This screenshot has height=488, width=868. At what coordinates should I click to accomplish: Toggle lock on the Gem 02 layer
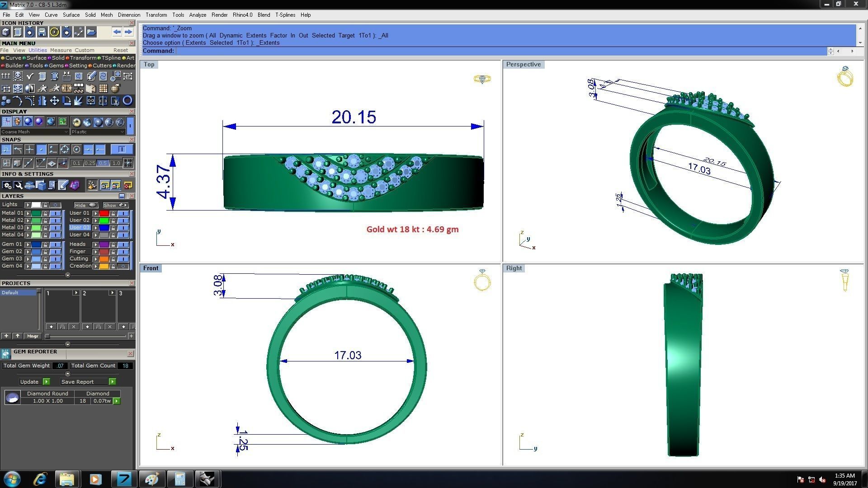[45, 252]
